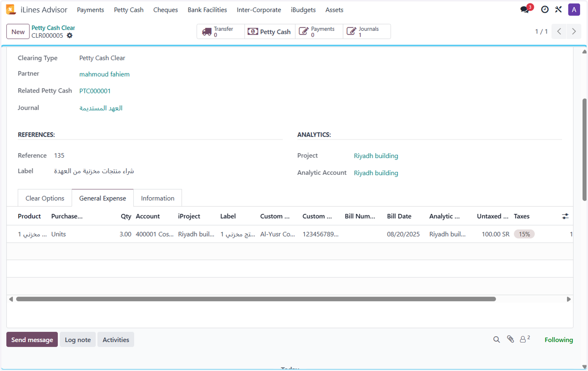Click the Log note button
This screenshot has width=588, height=371.
78,340
